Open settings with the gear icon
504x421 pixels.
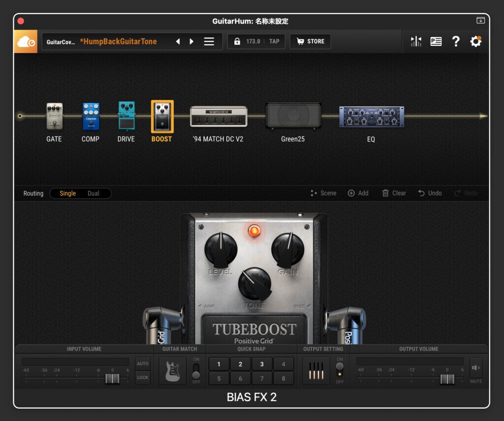click(476, 41)
